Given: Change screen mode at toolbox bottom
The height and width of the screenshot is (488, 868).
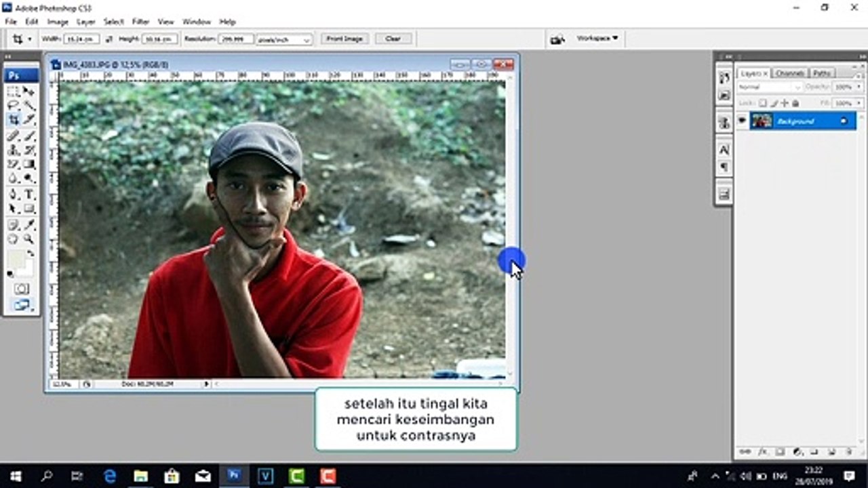Looking at the screenshot, I should 22,305.
